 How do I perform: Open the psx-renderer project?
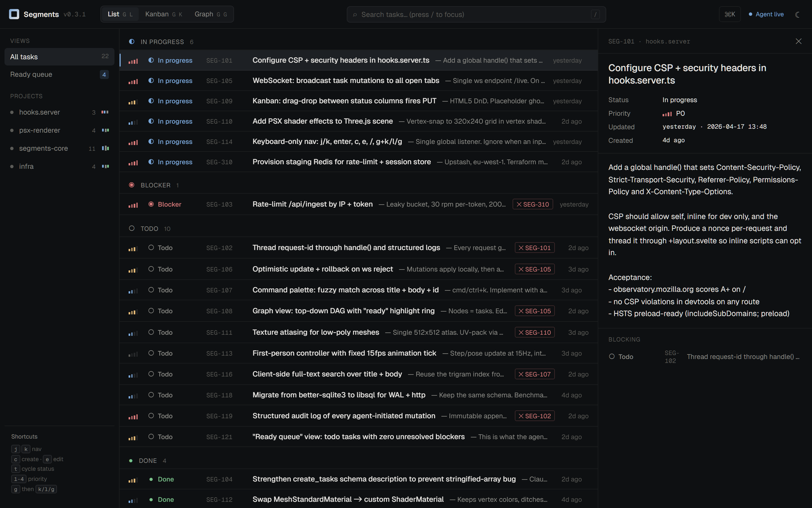click(59, 130)
